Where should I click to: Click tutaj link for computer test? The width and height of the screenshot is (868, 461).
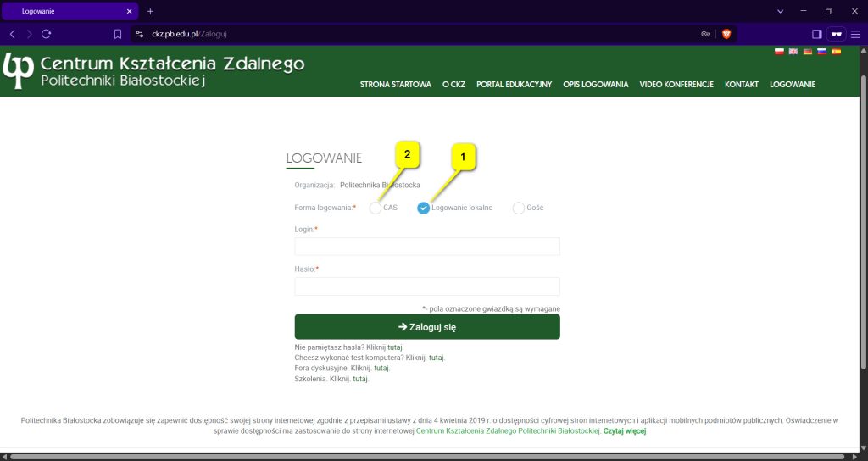437,358
